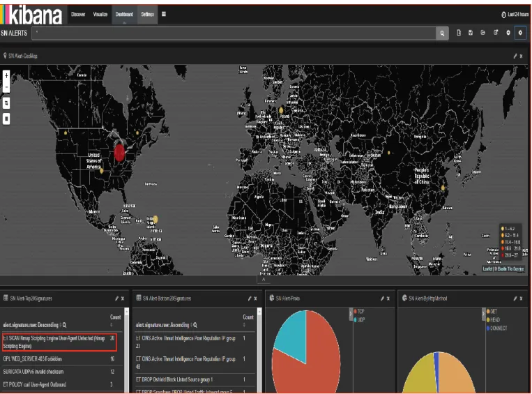This screenshot has width=532, height=394.
Task: Switch to the Dashboard tab
Action: [124, 14]
